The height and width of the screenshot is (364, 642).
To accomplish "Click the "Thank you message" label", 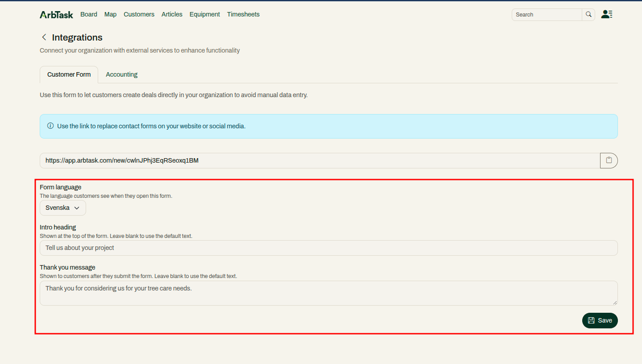I will 67,267.
